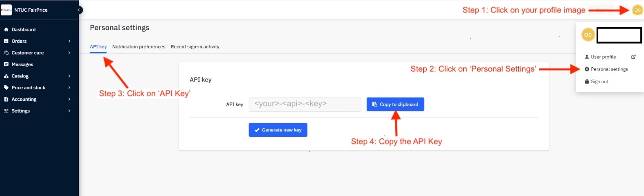This screenshot has height=196, width=644.
Task: Click the Dashboard home icon
Action: click(x=6, y=29)
